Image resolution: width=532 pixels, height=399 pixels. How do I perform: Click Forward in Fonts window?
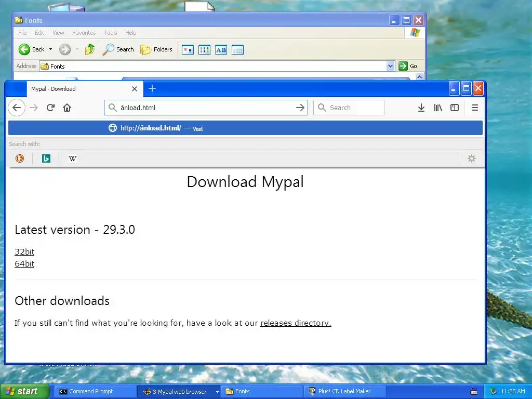(65, 49)
